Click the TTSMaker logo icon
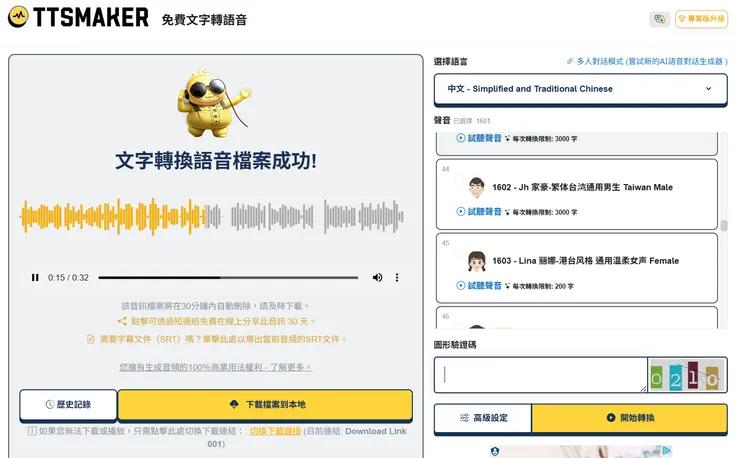 tap(18, 17)
